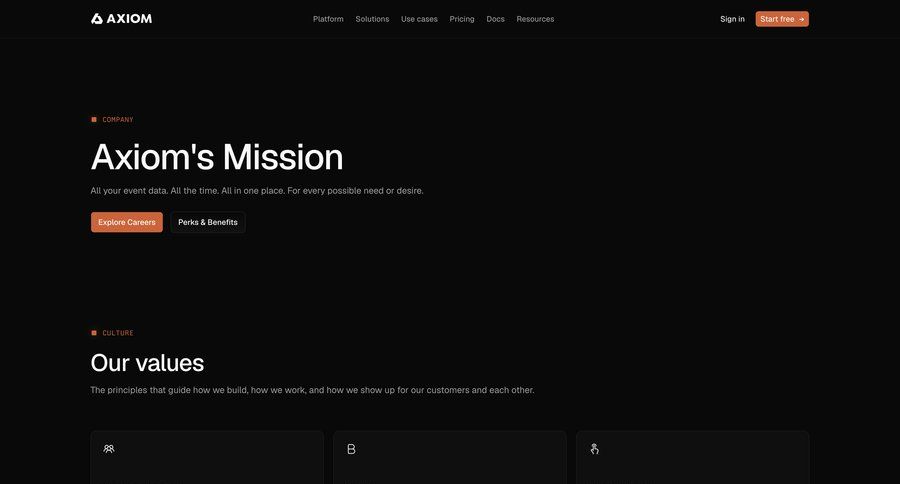The image size is (900, 484).
Task: Click the Start free button
Action: click(x=782, y=19)
